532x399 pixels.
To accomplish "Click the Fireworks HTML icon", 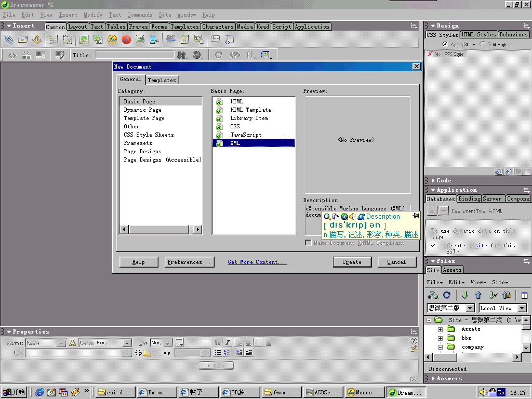I will pyautogui.click(x=112, y=39).
